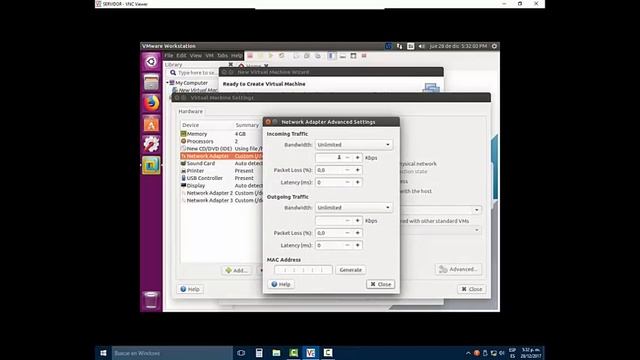Launch Firefox from the Ubuntu launcher

(151, 103)
